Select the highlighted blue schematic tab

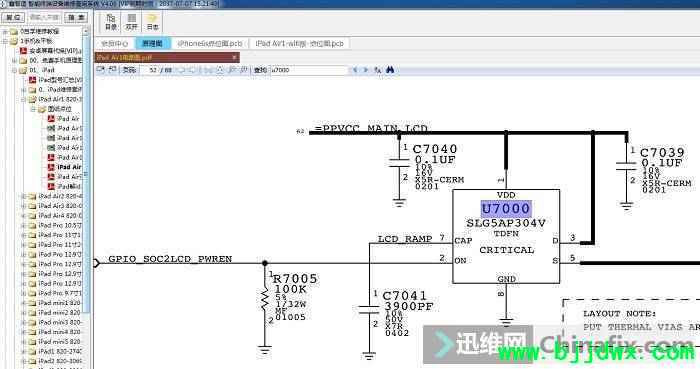(x=152, y=43)
